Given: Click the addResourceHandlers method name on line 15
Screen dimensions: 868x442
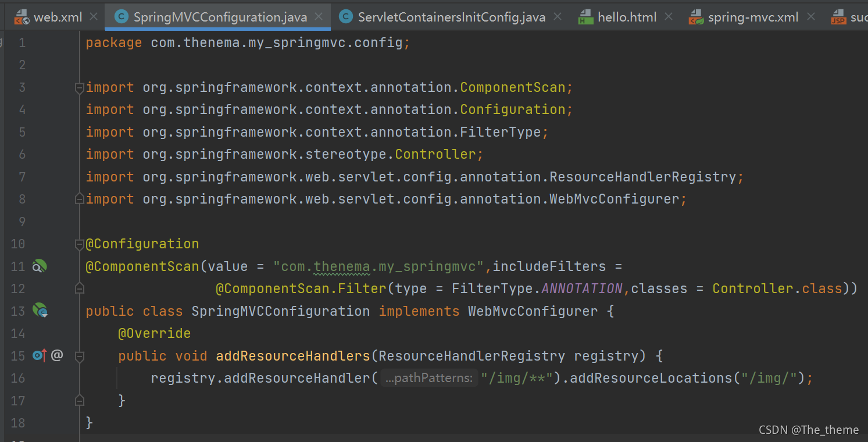Looking at the screenshot, I should 293,355.
